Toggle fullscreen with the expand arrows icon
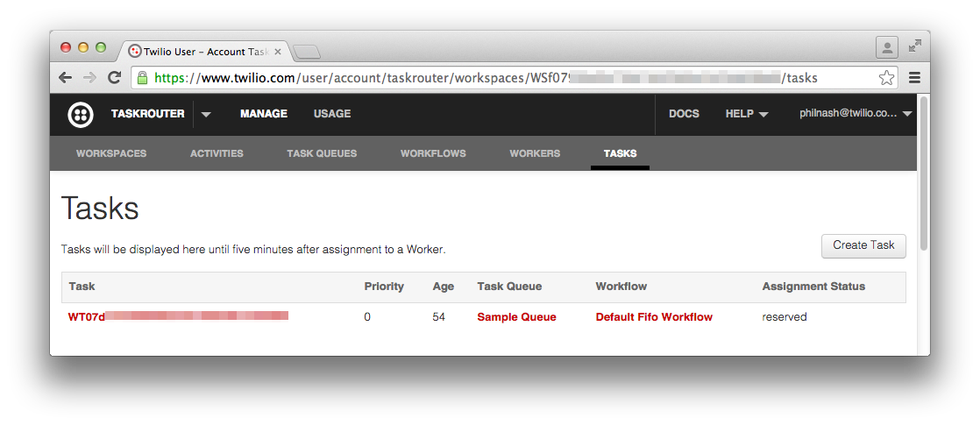This screenshot has width=980, height=425. coord(915,46)
